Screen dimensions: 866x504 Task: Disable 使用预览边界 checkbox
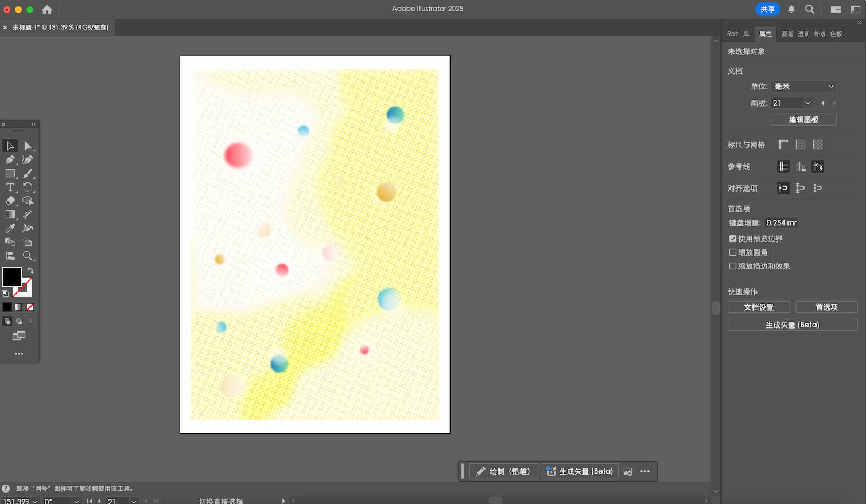point(733,239)
